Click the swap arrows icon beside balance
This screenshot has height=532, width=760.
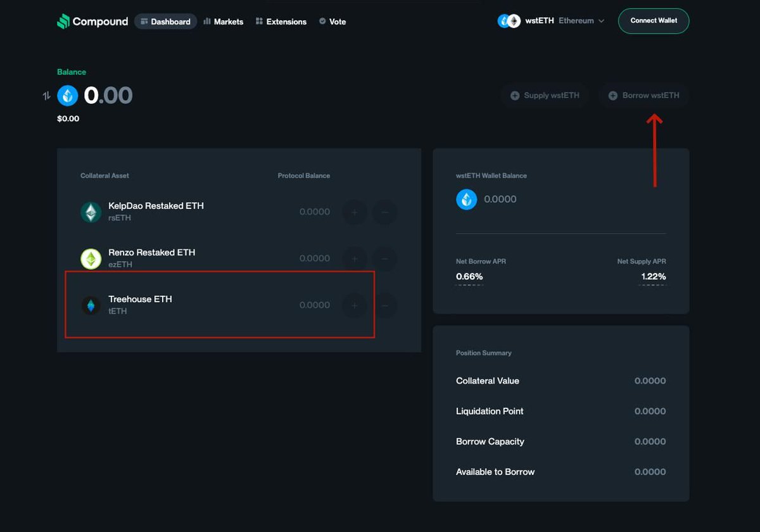click(46, 96)
